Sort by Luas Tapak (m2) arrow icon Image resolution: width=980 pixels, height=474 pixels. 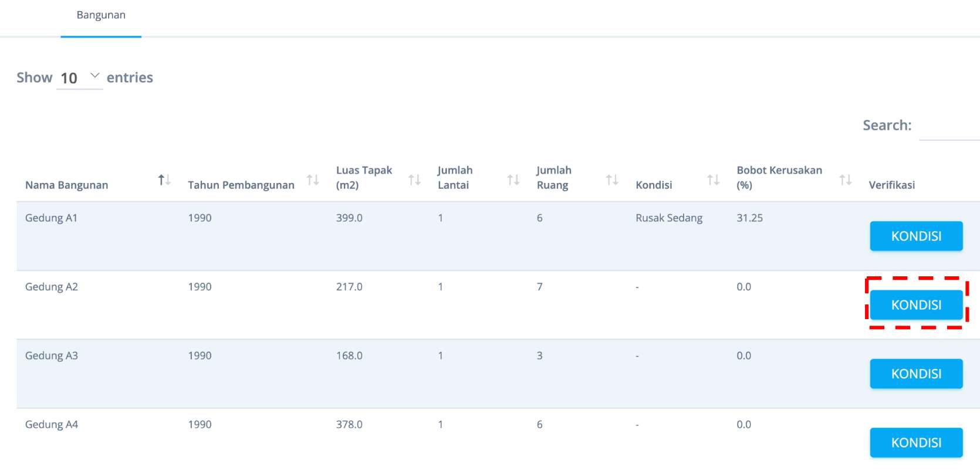[x=414, y=180]
